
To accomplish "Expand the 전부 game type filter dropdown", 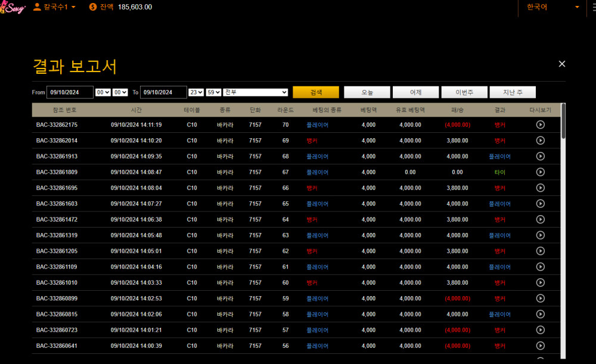I will (256, 92).
